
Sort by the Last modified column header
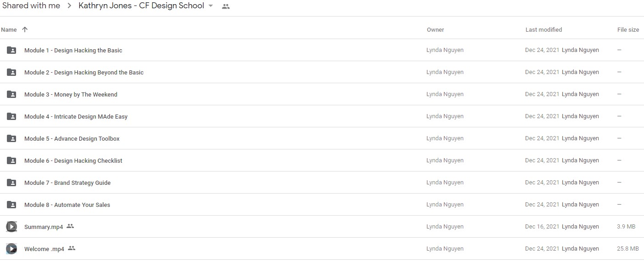[543, 29]
